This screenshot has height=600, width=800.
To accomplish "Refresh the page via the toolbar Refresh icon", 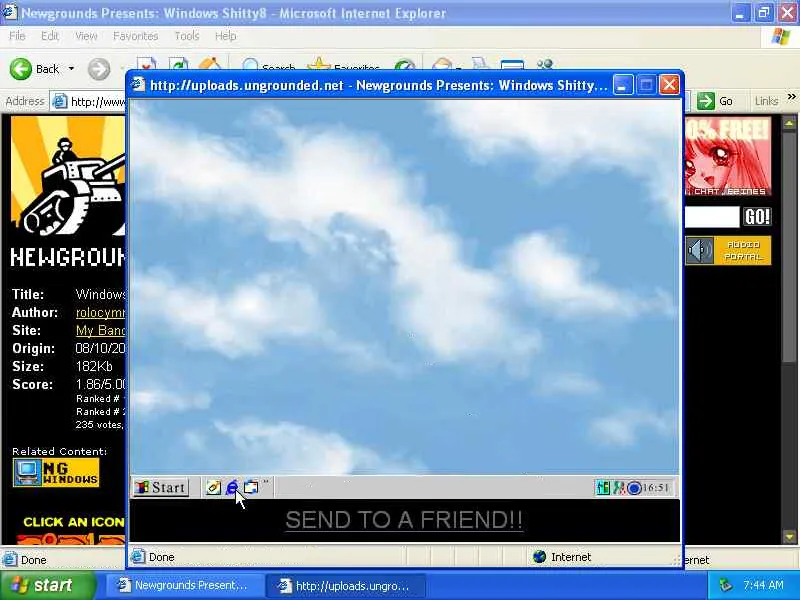I will point(179,64).
